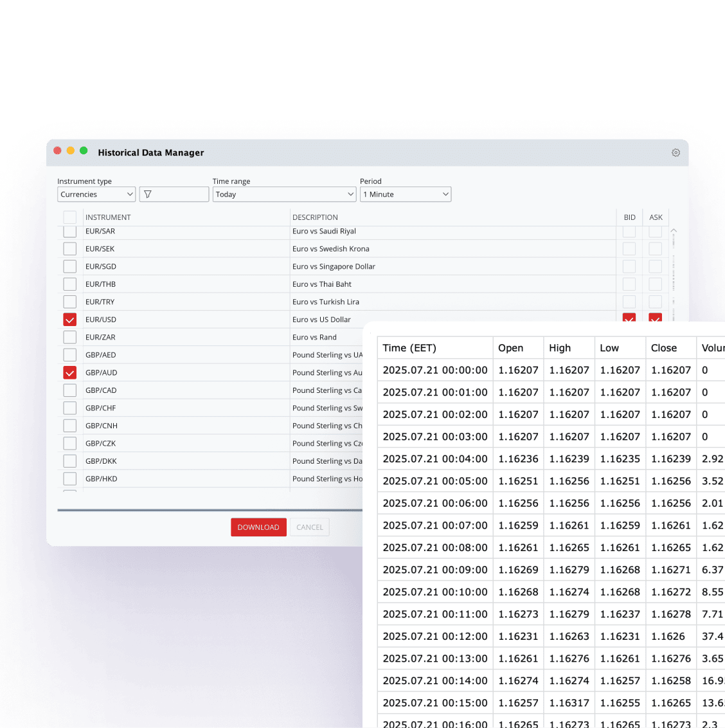Uncheck the EUR/USD instrument checkbox
The image size is (725, 728).
click(x=70, y=320)
